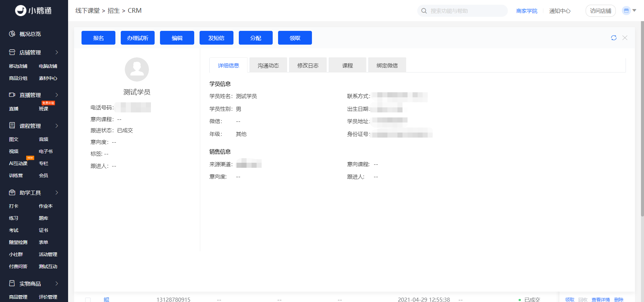Switch to the 沟通动态 tab

coord(268,65)
